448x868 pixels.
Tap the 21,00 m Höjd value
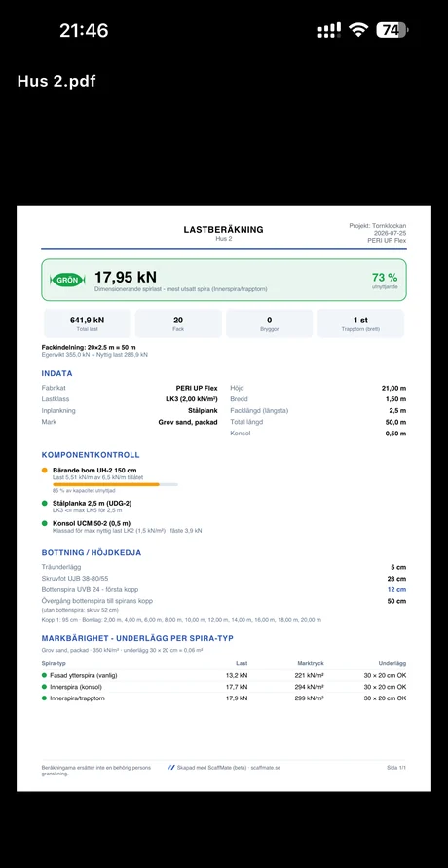393,388
